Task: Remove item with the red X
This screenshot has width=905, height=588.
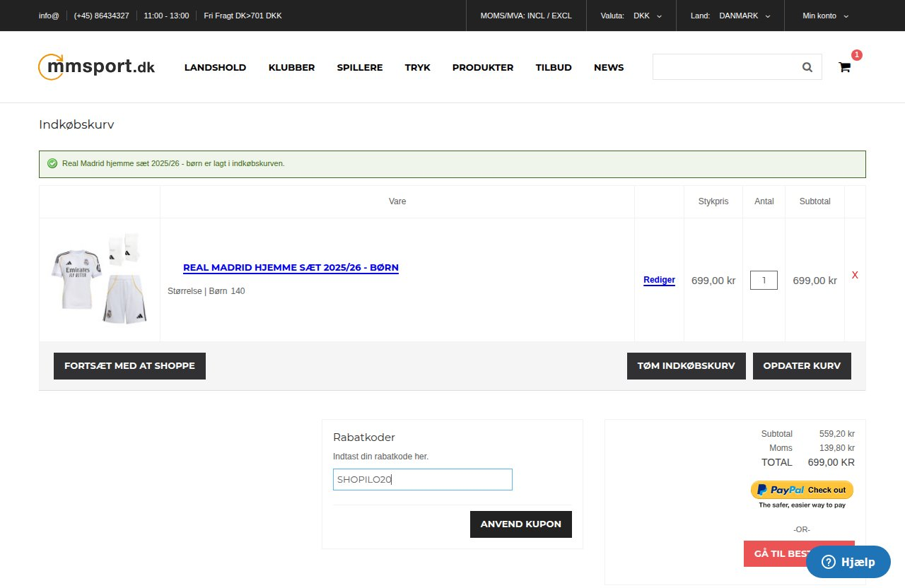Action: coord(855,275)
